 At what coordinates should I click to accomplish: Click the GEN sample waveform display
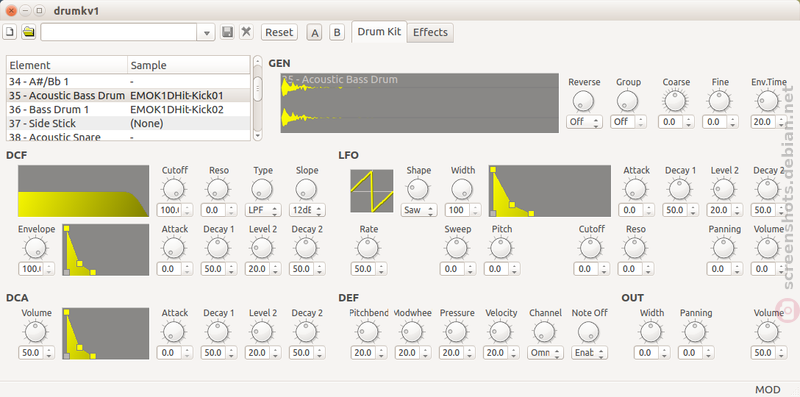419,103
